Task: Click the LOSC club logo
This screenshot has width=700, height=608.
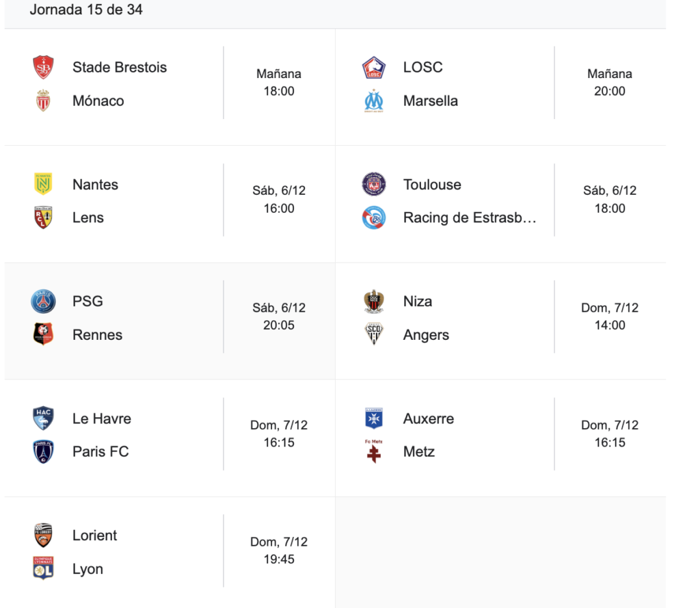Action: (x=373, y=68)
